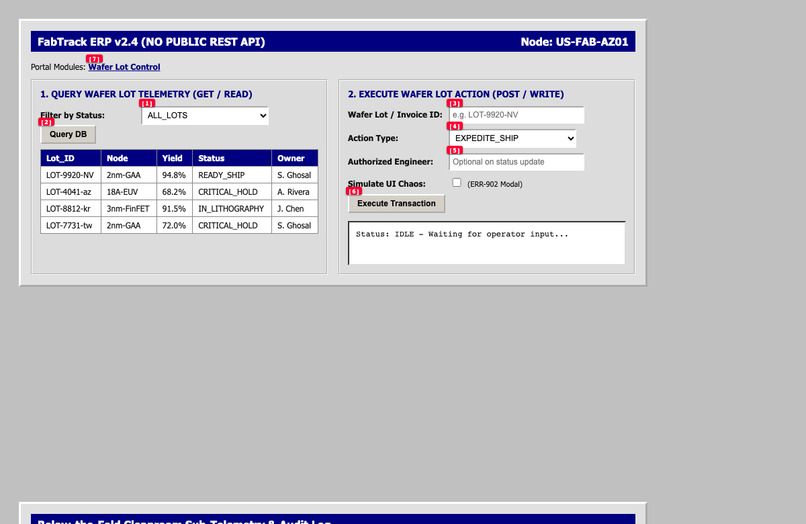The image size is (806, 524).
Task: Click the Execute Wafer Lot Action heading
Action: [456, 94]
